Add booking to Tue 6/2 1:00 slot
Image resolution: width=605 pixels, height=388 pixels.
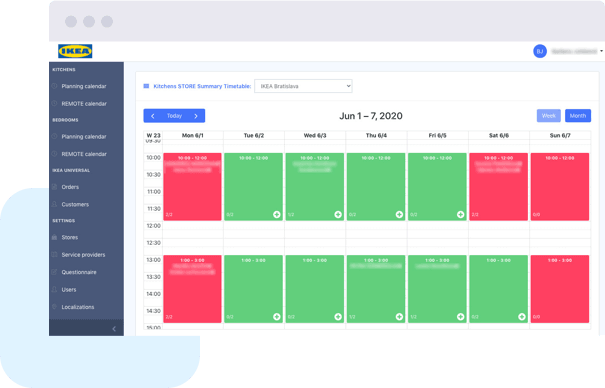click(x=277, y=317)
